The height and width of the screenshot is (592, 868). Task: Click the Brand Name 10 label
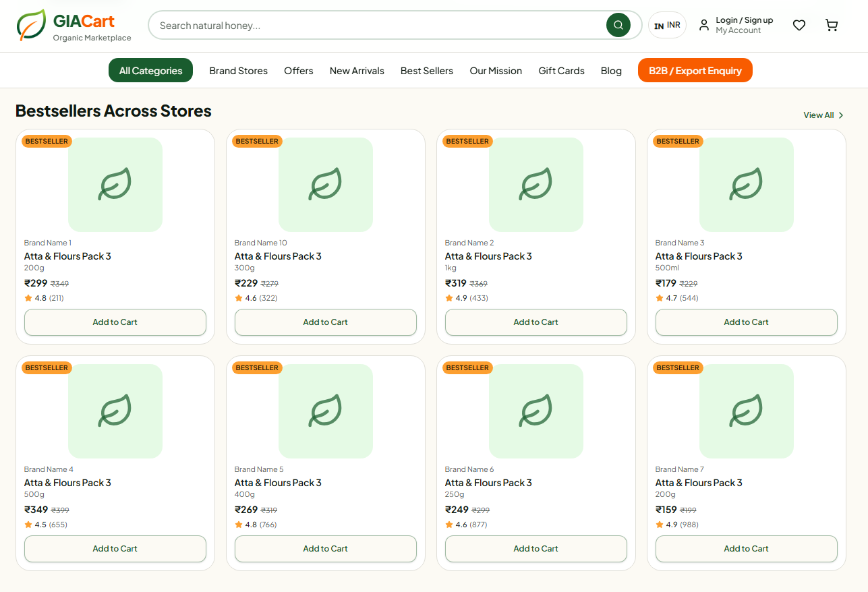click(x=261, y=243)
